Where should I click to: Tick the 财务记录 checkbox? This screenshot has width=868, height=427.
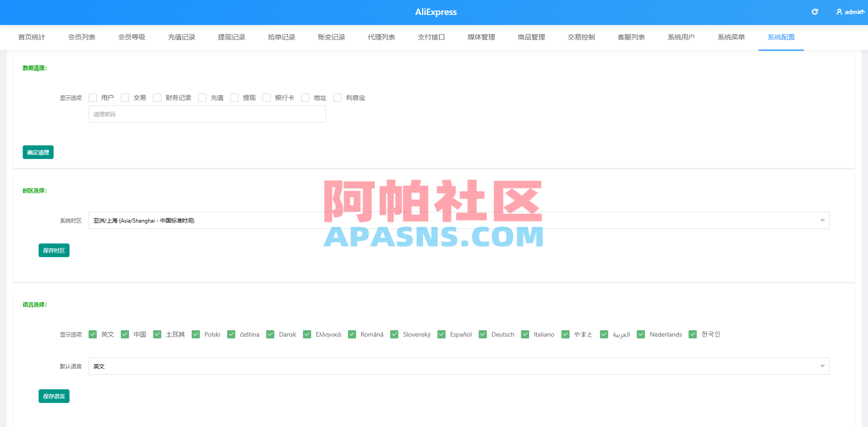click(x=157, y=98)
